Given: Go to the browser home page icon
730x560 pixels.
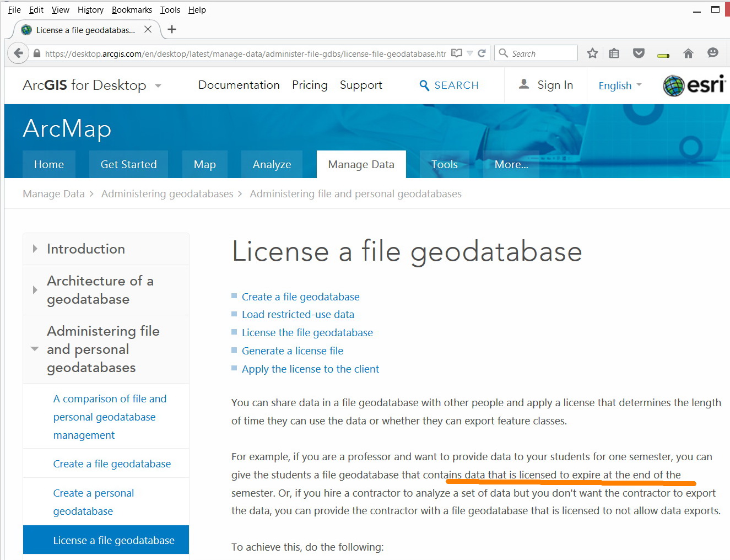Looking at the screenshot, I should [x=688, y=53].
